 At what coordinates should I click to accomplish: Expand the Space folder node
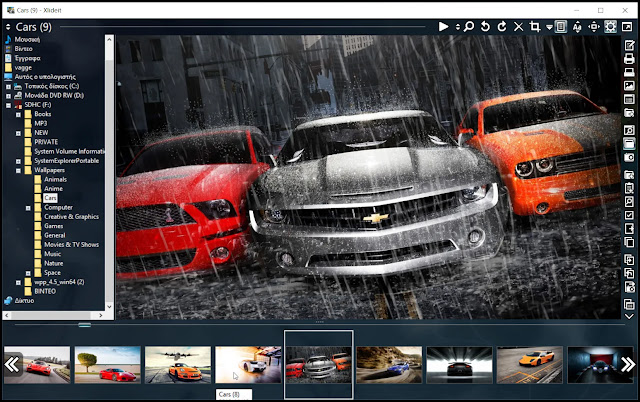tap(28, 273)
